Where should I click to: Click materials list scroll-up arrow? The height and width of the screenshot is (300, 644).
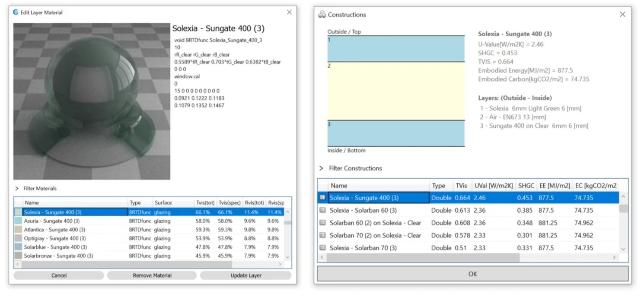tap(288, 212)
